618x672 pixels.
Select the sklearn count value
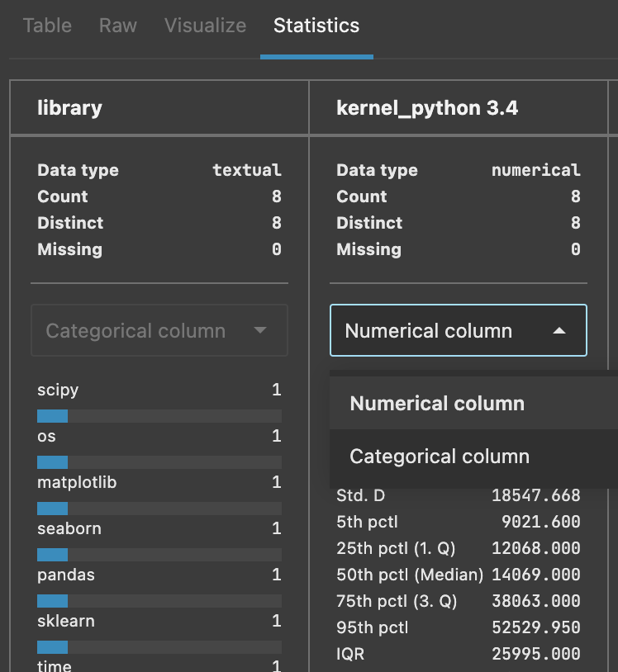pos(277,620)
